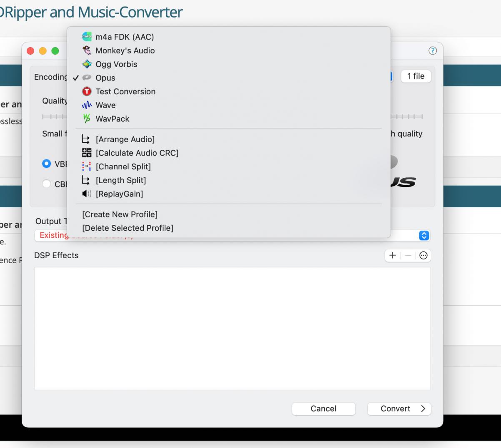
Task: Click the m4a FDK (AAC) encoder icon
Action: coord(87,37)
